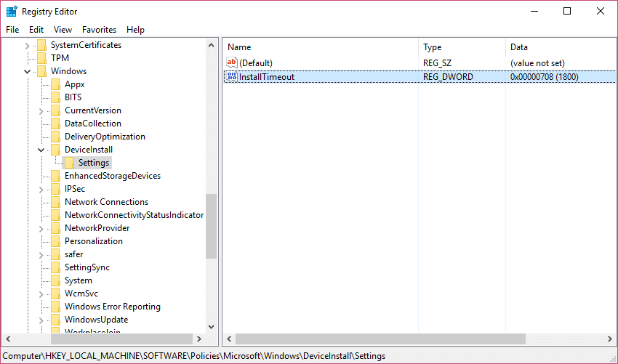
Task: Click the DeliveryOptimization folder icon
Action: [x=55, y=137]
